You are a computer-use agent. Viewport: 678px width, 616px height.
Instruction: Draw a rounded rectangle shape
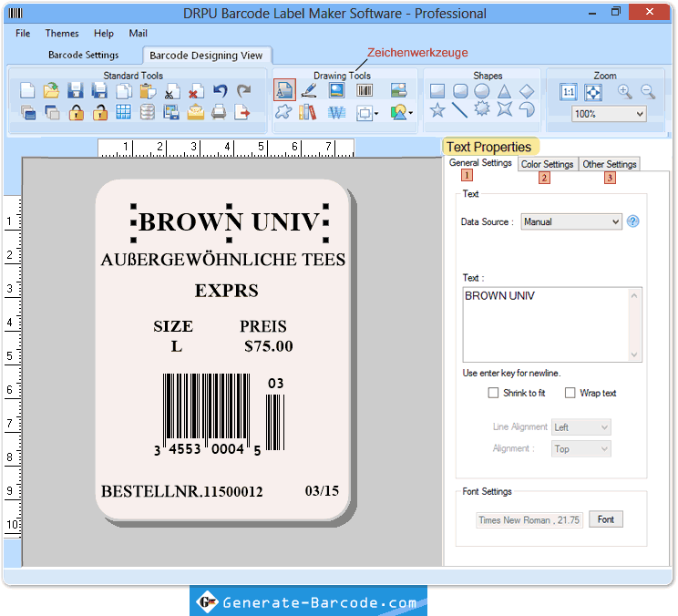tap(460, 91)
